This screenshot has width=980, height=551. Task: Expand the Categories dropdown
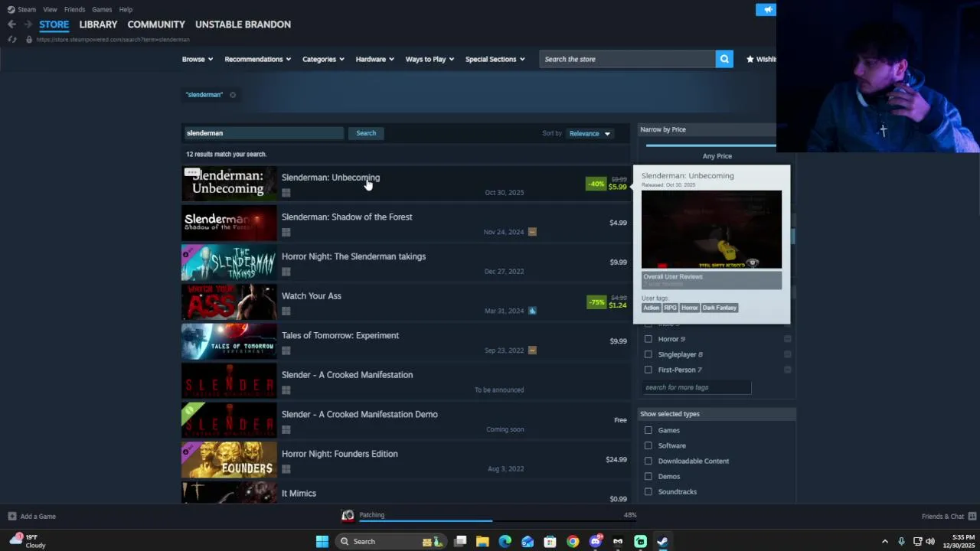[x=323, y=59]
